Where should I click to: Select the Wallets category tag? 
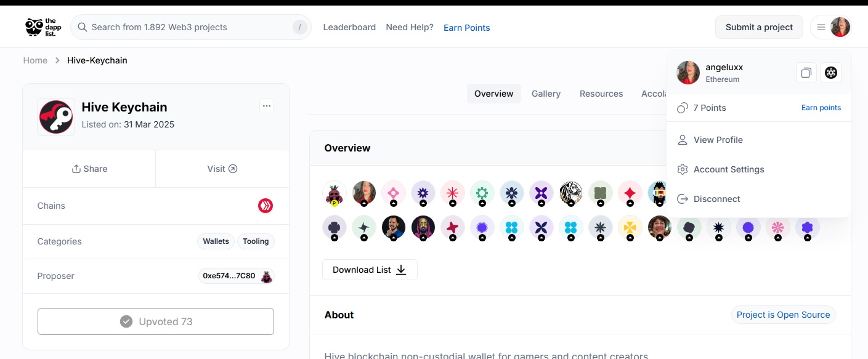216,241
